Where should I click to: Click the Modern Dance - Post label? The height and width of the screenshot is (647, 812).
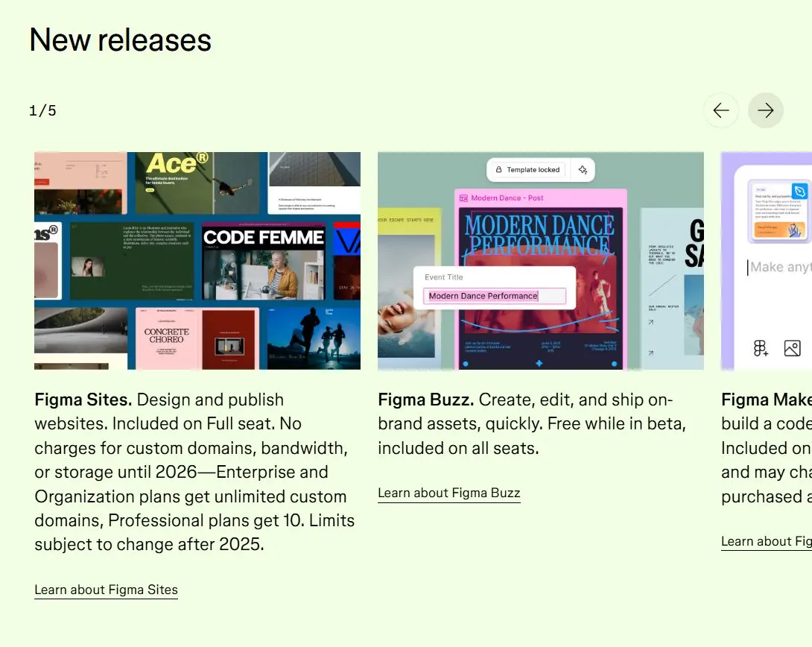pos(501,198)
